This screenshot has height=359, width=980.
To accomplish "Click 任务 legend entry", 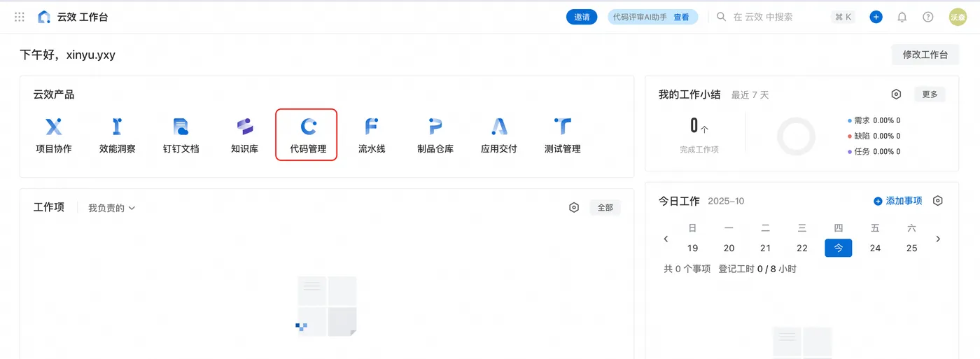I will [874, 151].
